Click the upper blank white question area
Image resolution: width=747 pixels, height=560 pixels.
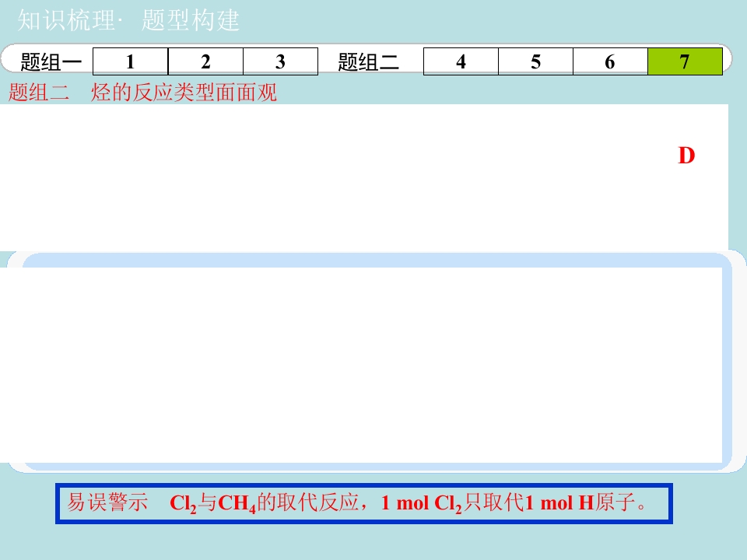[364, 177]
